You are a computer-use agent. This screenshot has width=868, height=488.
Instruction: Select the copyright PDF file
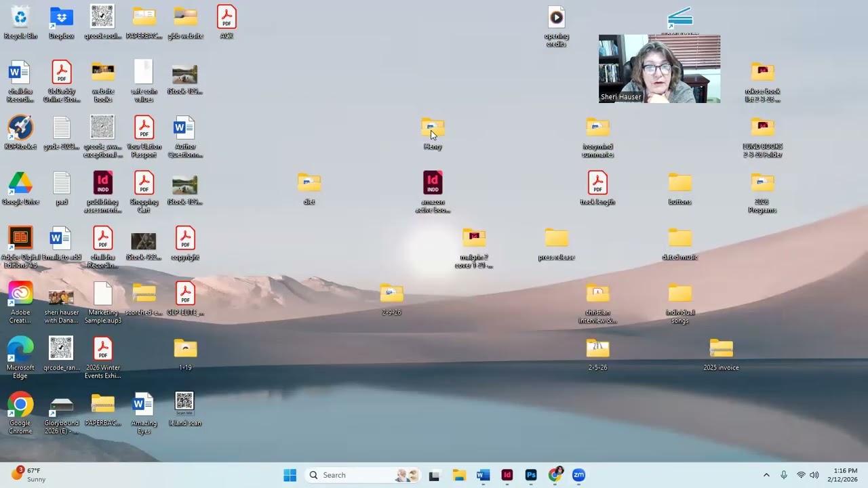[x=185, y=244]
